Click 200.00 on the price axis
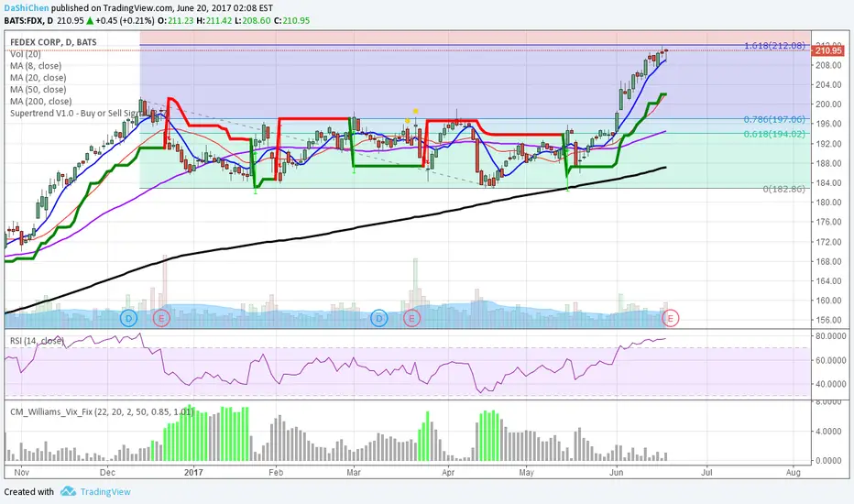Screen dimensions: 854x504 point(828,104)
